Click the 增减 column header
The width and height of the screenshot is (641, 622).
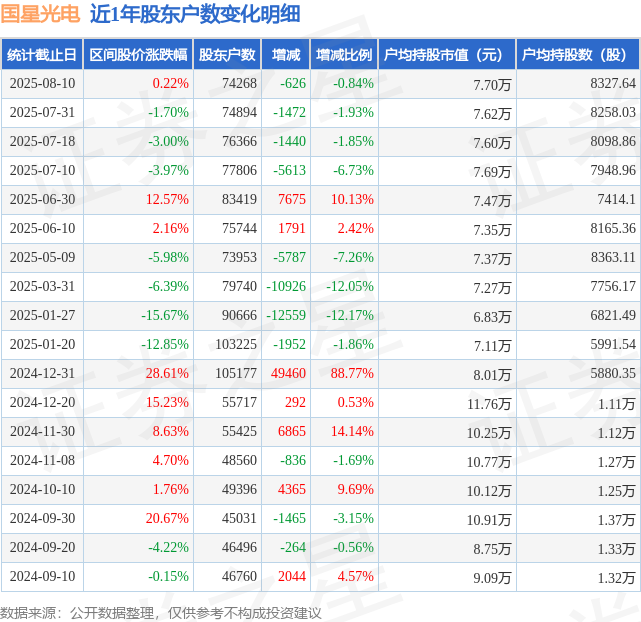[x=286, y=54]
